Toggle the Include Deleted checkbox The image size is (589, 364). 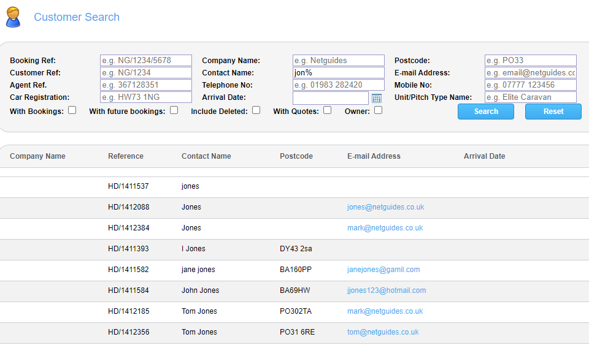[256, 110]
